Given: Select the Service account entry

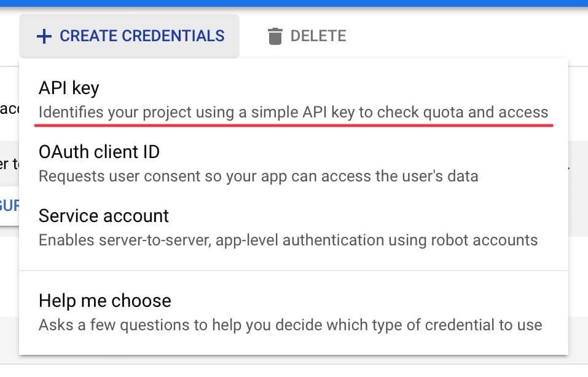Looking at the screenshot, I should tap(294, 228).
